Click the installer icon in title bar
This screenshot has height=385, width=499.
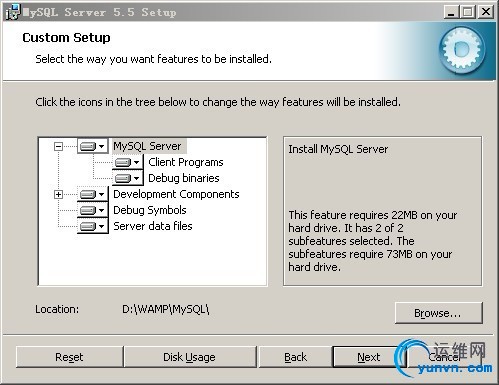pos(13,12)
